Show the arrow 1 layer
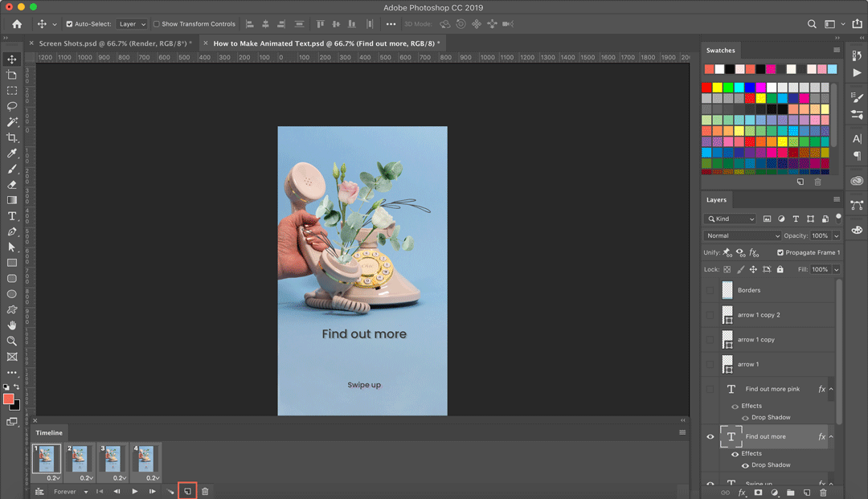The width and height of the screenshot is (868, 499). pyautogui.click(x=710, y=364)
